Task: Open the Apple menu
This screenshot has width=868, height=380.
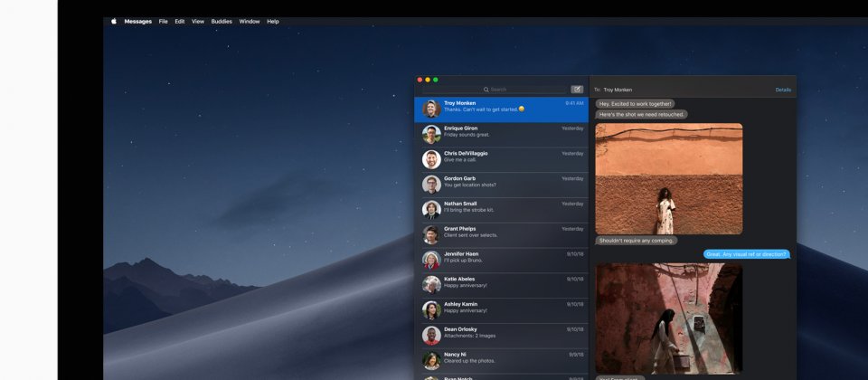Action: [x=114, y=22]
